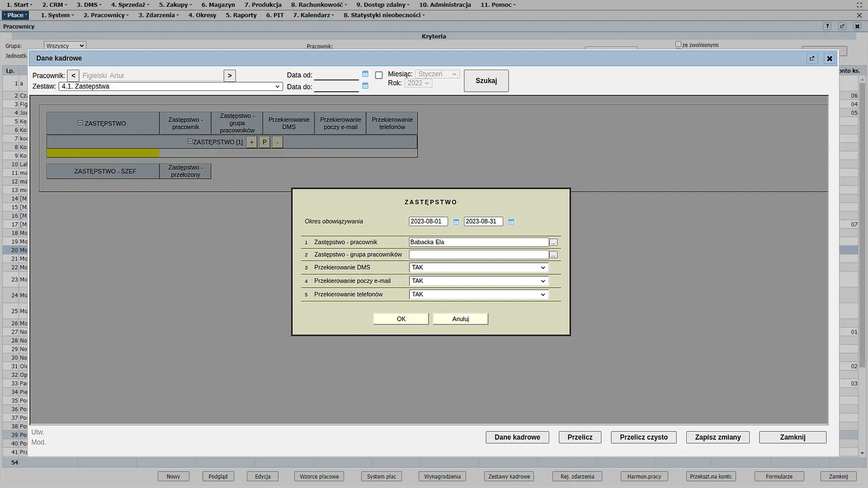Open the 8. Rachunkowość menu
868x488 pixels.
pyautogui.click(x=319, y=5)
